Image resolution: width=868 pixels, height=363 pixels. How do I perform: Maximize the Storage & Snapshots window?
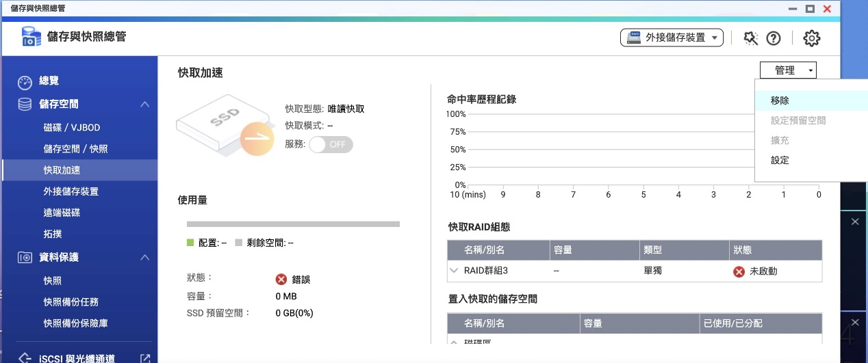(810, 9)
